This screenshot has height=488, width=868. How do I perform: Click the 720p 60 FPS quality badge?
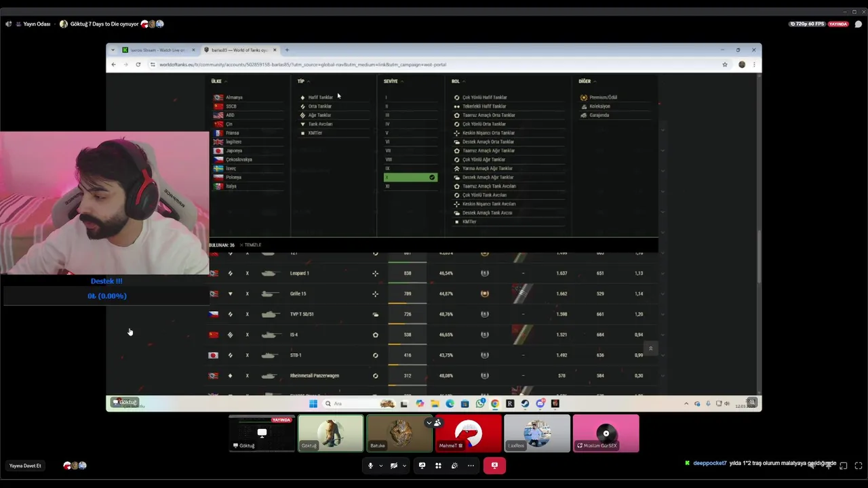[x=807, y=24]
